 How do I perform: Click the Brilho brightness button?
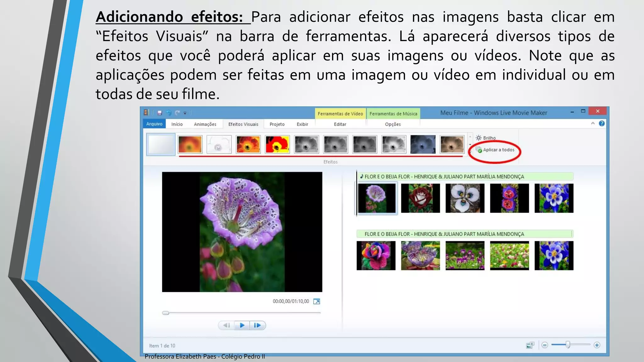tap(486, 138)
